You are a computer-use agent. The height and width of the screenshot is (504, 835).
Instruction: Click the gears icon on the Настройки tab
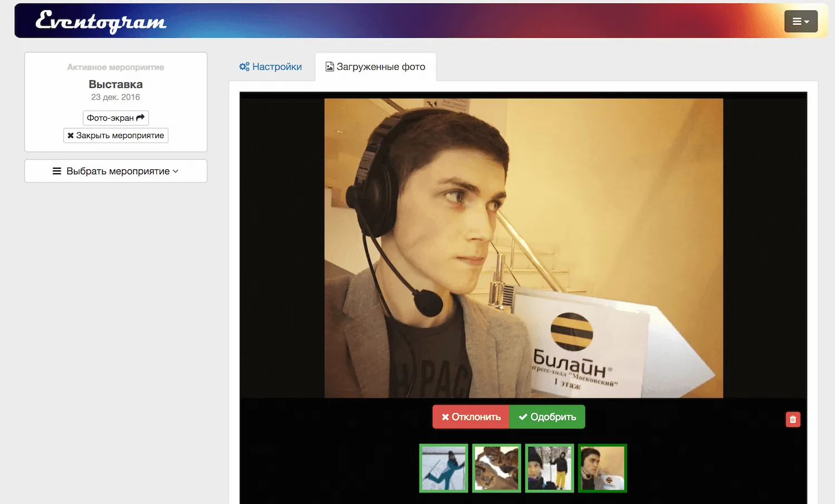tap(244, 67)
